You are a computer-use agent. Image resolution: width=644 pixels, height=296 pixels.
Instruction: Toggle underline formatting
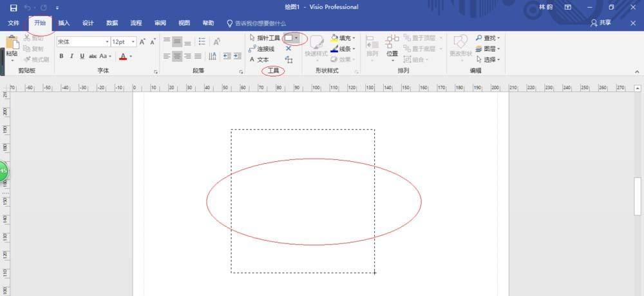82,56
